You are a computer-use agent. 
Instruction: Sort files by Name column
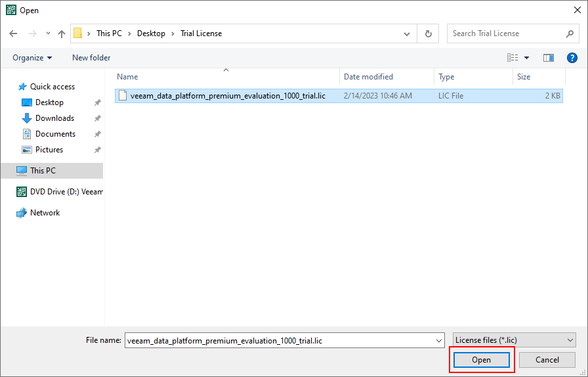coord(127,77)
